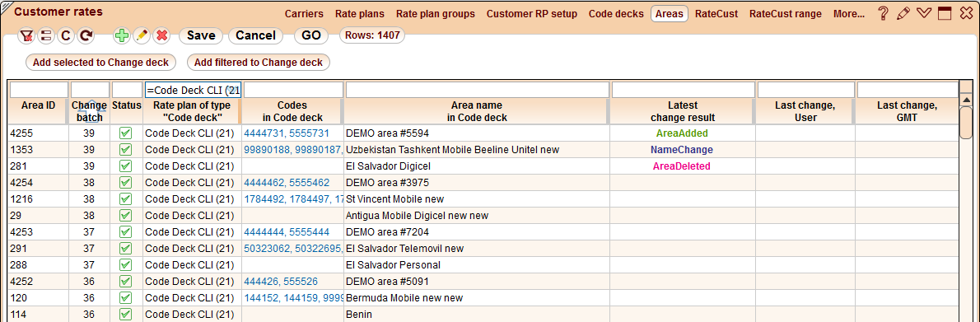This screenshot has width=980, height=322.
Task: Focus the Area ID filter field
Action: (x=39, y=90)
